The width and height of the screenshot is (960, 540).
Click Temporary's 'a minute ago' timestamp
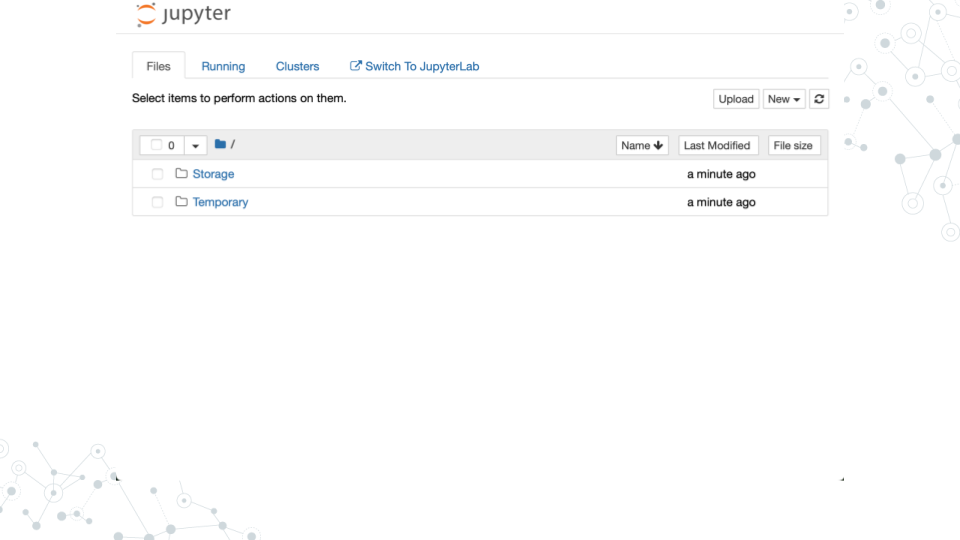click(x=721, y=202)
